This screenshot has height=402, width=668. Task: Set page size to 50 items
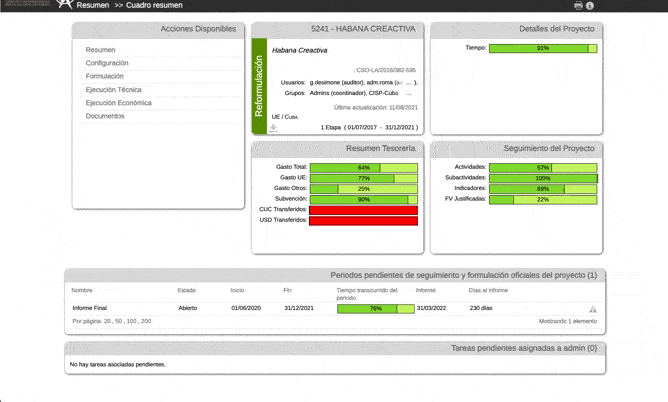click(x=118, y=321)
